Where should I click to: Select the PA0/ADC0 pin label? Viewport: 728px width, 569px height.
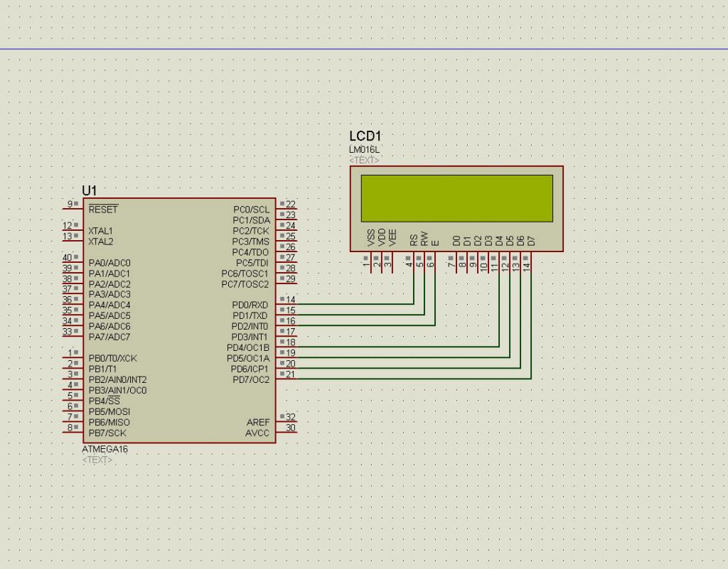(x=109, y=262)
